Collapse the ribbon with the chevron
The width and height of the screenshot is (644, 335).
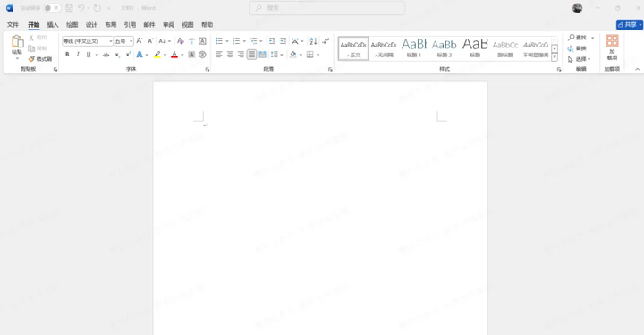pos(637,69)
